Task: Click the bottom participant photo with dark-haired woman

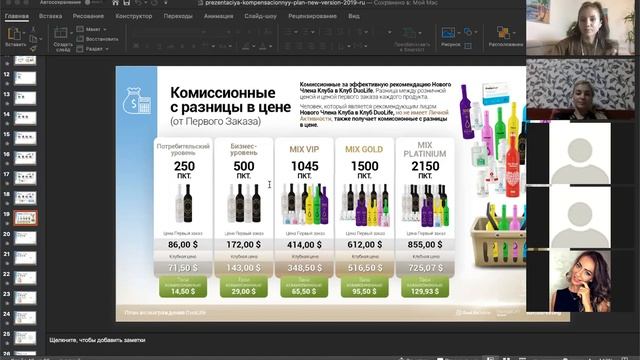Action: [x=580, y=281]
